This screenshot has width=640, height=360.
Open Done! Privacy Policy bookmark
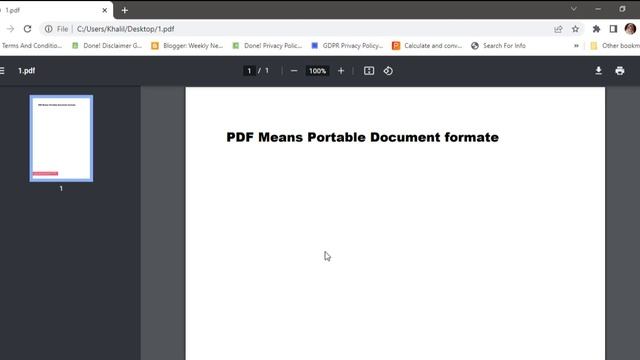click(267, 46)
